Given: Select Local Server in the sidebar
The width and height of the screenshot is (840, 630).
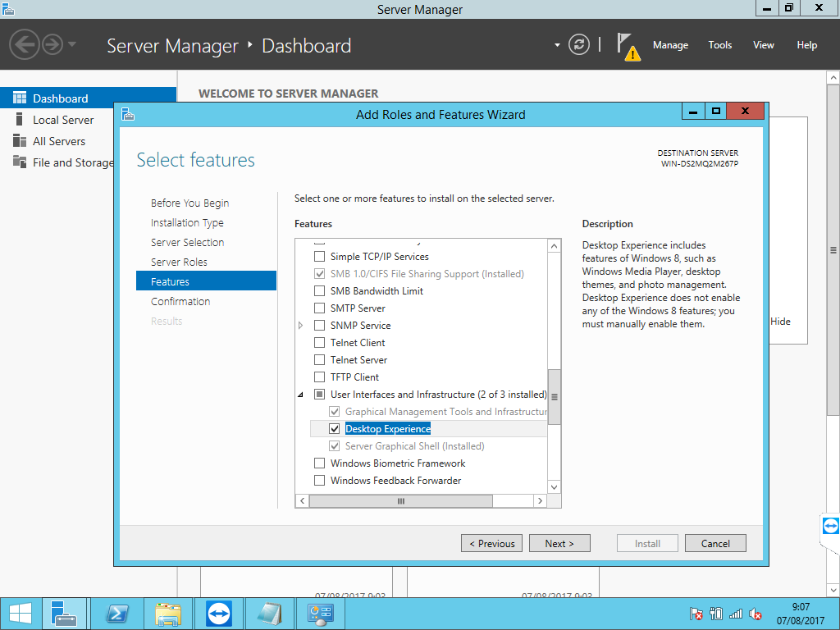Looking at the screenshot, I should 63,120.
